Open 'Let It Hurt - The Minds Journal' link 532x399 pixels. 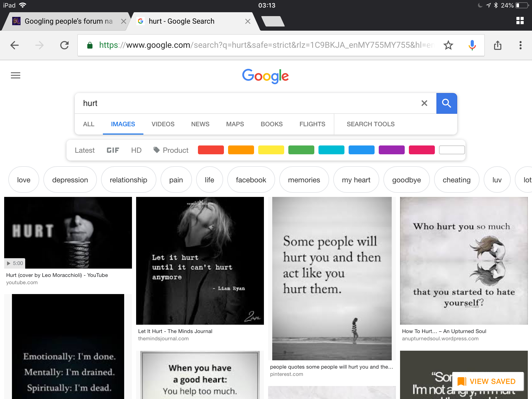[175, 331]
